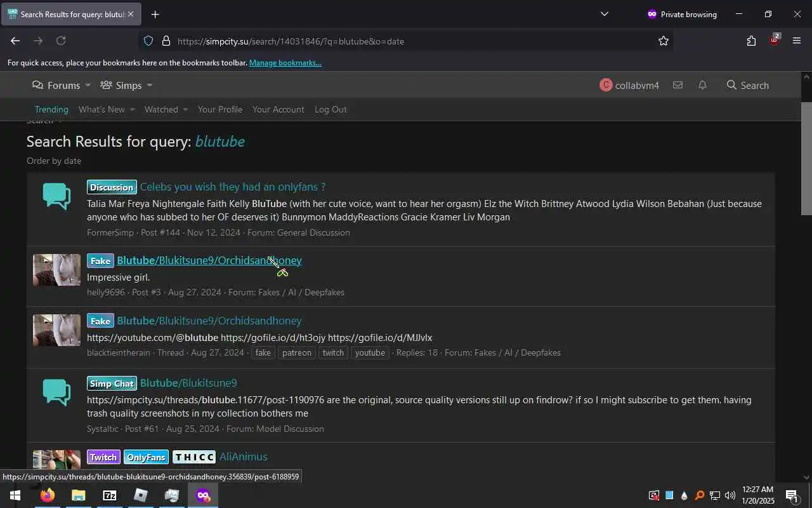Open the browser Extensions puzzle icon

pyautogui.click(x=751, y=41)
